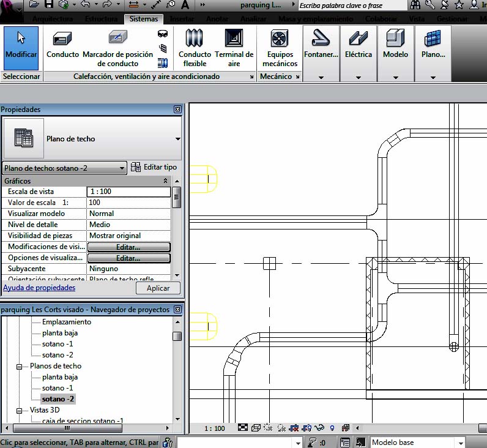Switch to the Sistemas ribbon tab
This screenshot has width=487, height=448.
click(144, 19)
